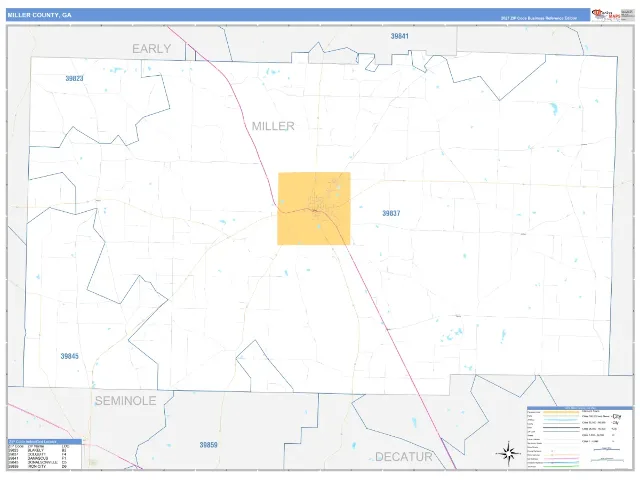Click the orange city area square
This screenshot has height=480, width=640.
314,209
